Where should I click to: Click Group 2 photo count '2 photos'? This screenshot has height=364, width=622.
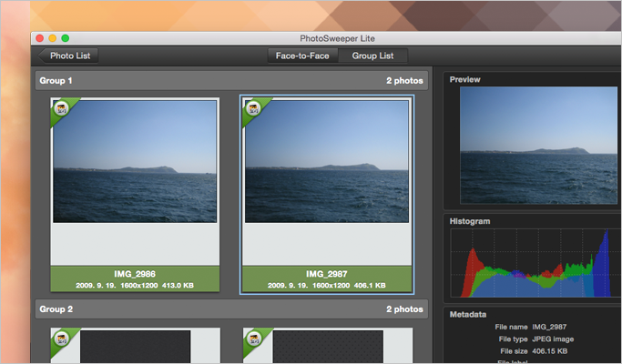point(404,308)
